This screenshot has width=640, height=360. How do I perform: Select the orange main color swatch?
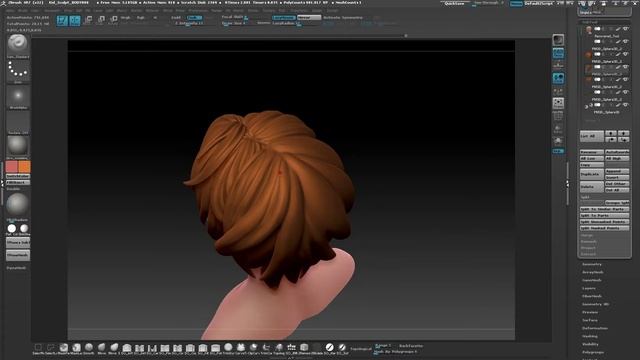[24, 166]
